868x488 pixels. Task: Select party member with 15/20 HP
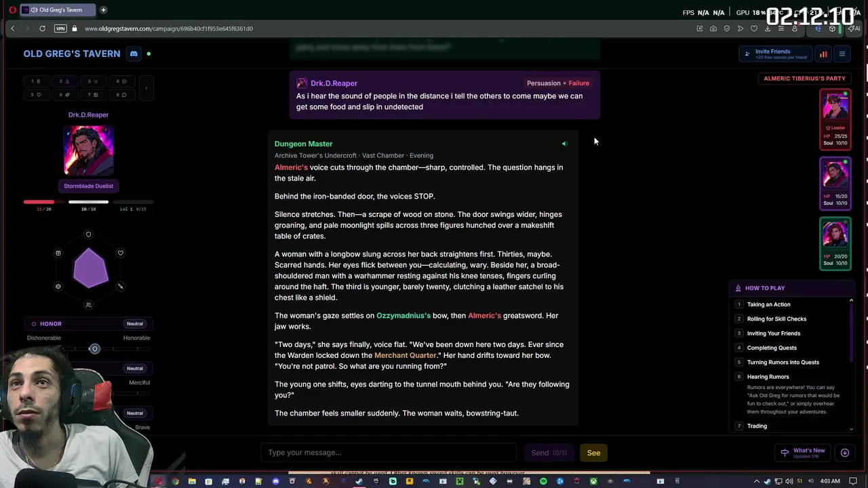pos(835,183)
